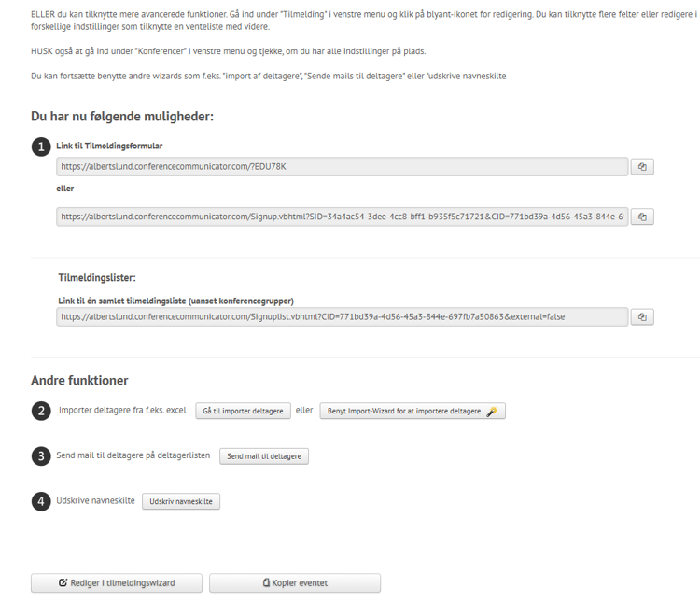Viewport: 700px width, 616px height.
Task: Copy the combined Signuplist link
Action: coord(642,317)
